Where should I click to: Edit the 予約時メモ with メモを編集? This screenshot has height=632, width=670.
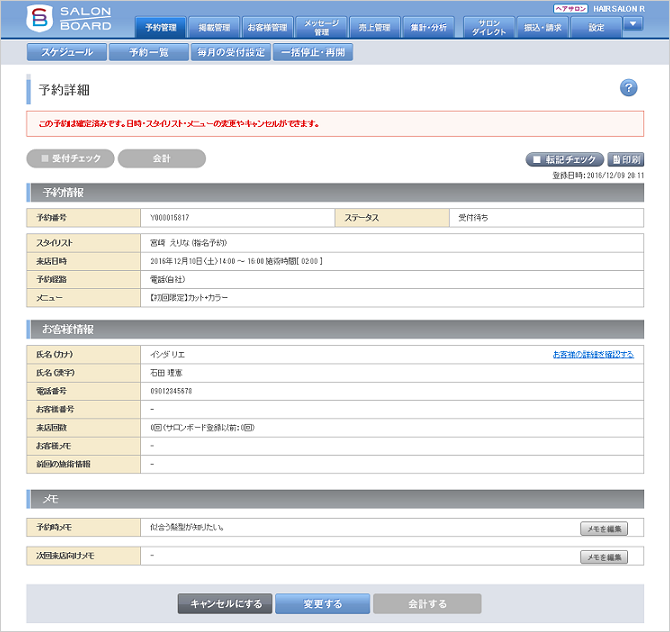pos(603,528)
